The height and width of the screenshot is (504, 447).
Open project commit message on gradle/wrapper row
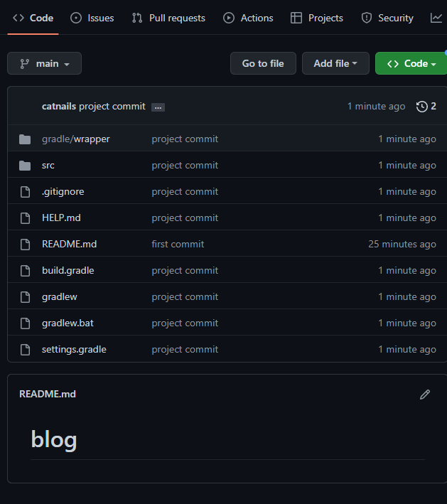[185, 139]
